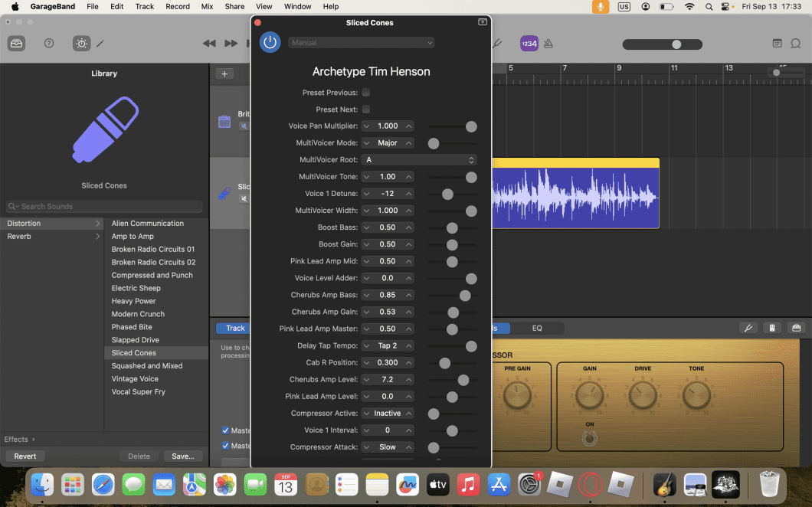Click the power button on the Sliced Cones plugin
812x507 pixels.
(270, 42)
